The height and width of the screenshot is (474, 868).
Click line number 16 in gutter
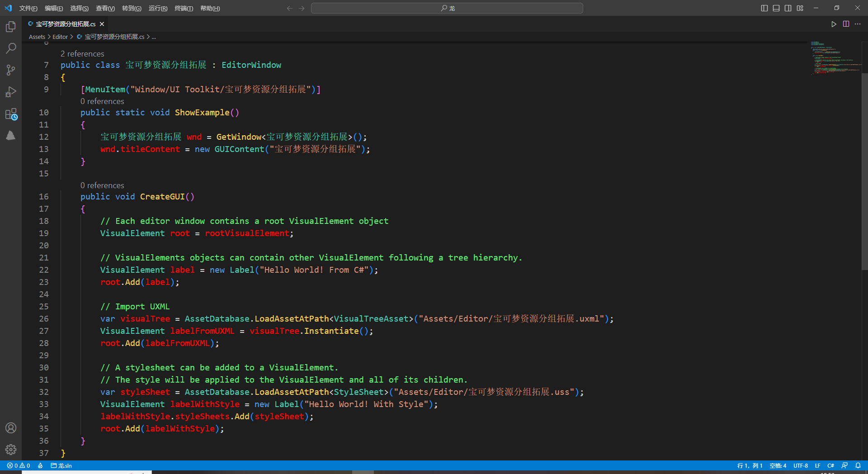(x=44, y=197)
